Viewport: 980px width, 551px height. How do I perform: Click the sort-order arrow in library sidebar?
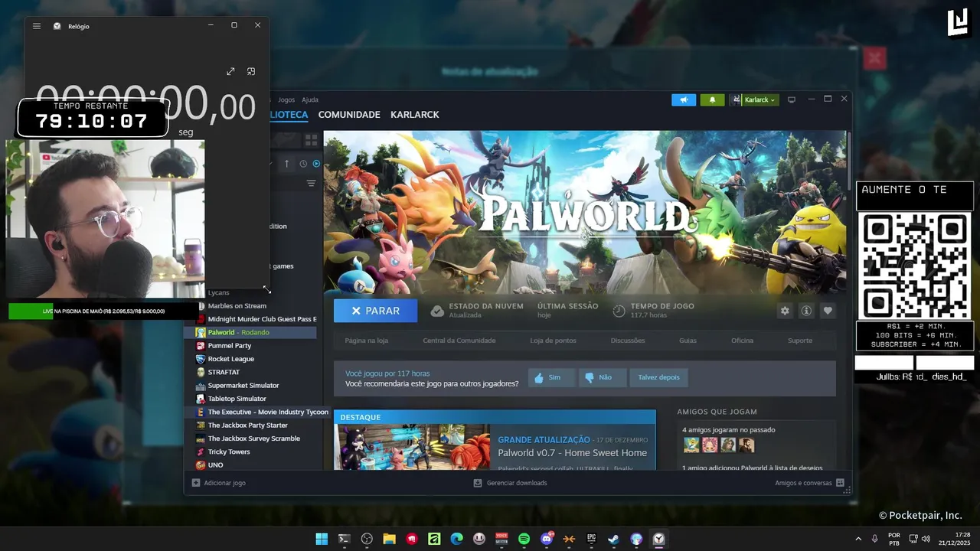pos(287,164)
